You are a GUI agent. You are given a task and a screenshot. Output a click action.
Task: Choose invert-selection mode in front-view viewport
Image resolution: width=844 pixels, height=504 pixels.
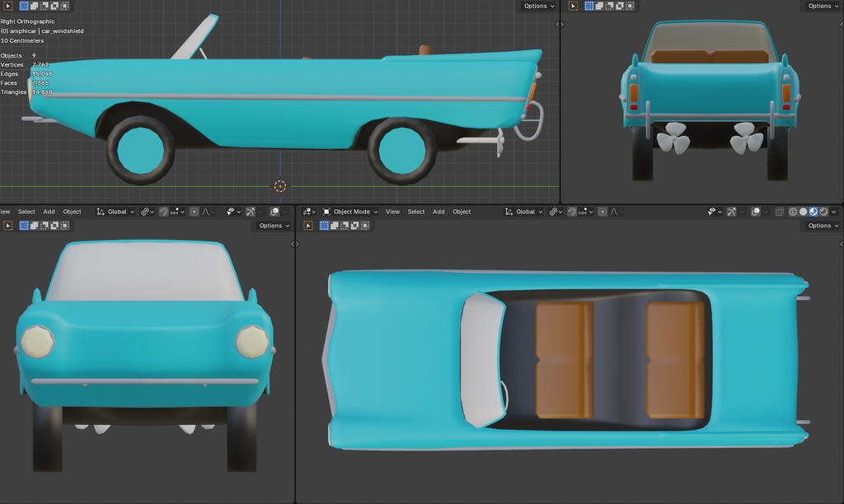[54, 226]
